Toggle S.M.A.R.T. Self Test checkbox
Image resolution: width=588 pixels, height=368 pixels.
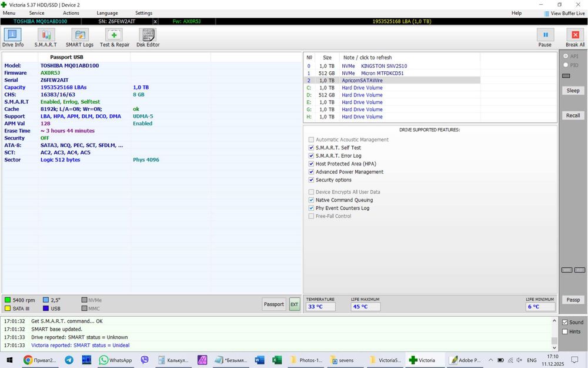point(311,148)
